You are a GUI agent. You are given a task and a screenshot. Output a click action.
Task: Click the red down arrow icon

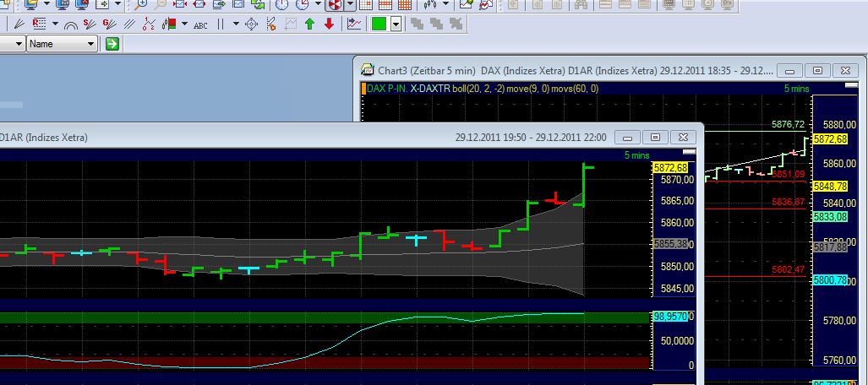tap(329, 24)
